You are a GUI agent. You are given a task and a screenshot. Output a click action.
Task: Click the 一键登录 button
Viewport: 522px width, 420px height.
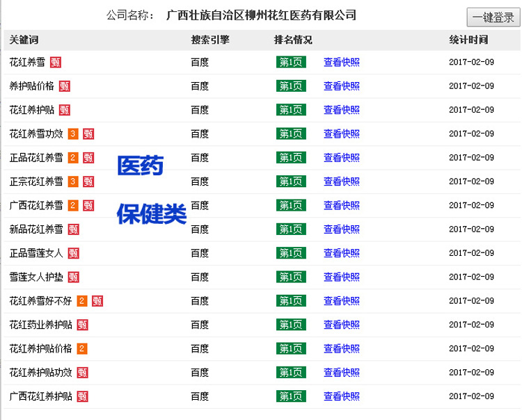pos(493,17)
